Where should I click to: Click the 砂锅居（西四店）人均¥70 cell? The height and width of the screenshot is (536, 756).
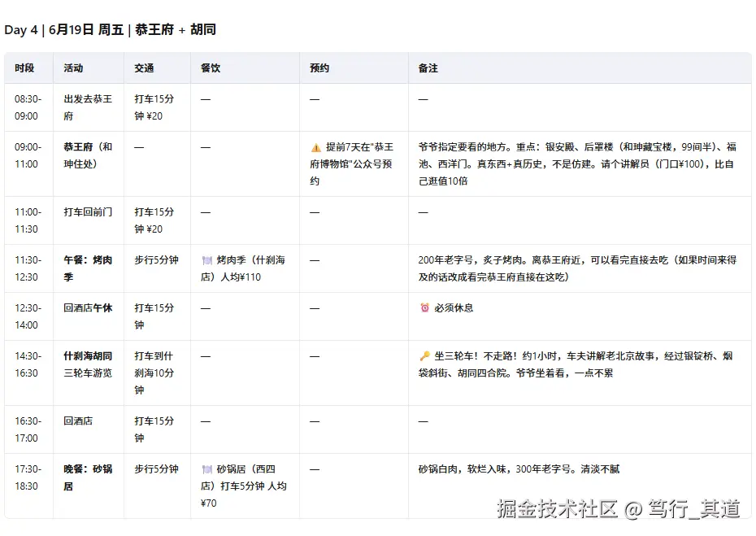pyautogui.click(x=244, y=486)
